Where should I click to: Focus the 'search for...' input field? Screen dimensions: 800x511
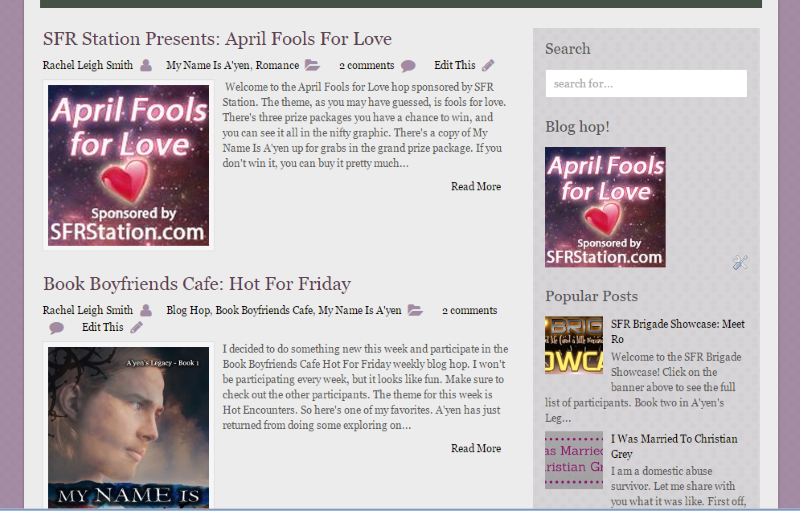pos(646,84)
